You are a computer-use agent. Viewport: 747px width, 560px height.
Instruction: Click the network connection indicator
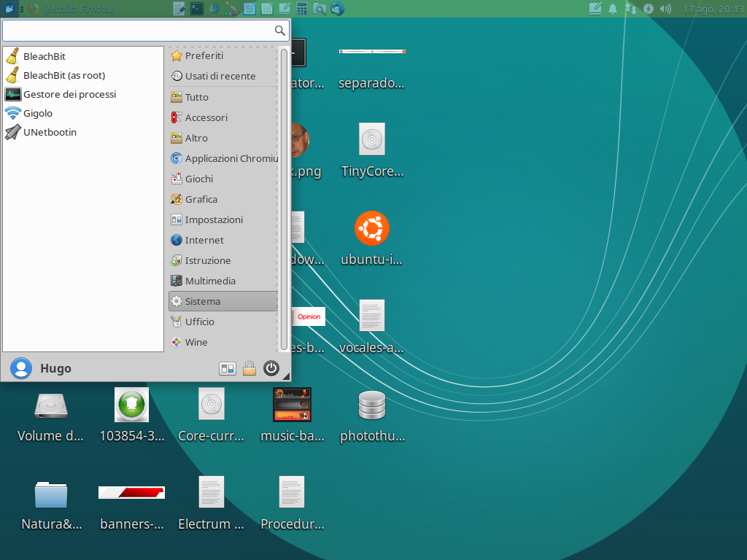tap(631, 9)
